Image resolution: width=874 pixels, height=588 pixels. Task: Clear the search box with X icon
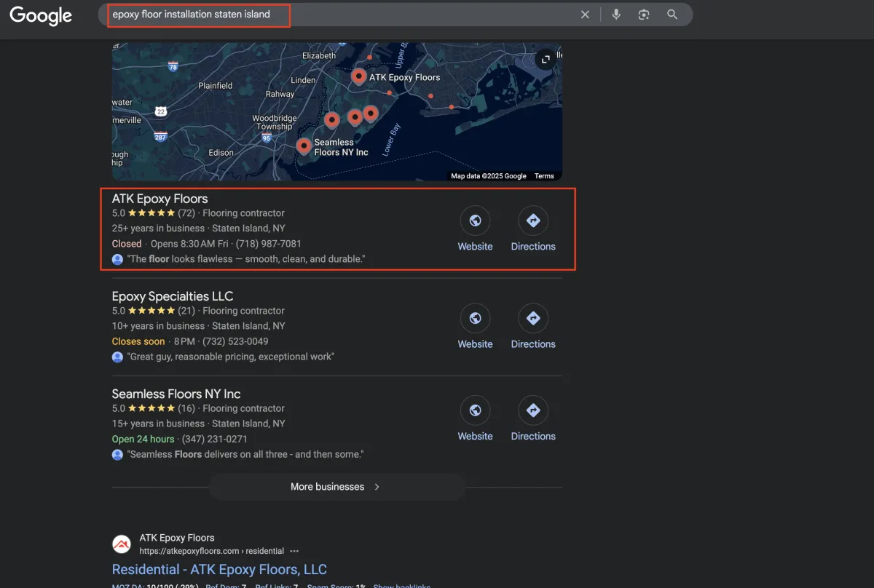click(585, 15)
